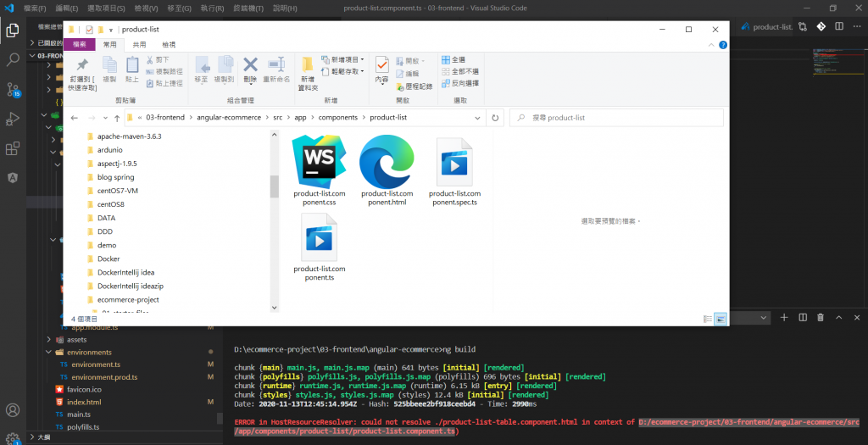The width and height of the screenshot is (868, 445).
Task: Click angular-ecommerce breadcrumb segment
Action: pos(229,117)
